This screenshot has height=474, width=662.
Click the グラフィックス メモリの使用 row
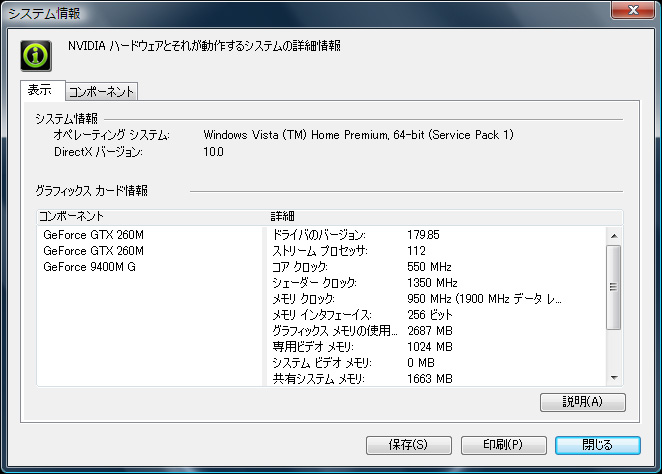437,331
